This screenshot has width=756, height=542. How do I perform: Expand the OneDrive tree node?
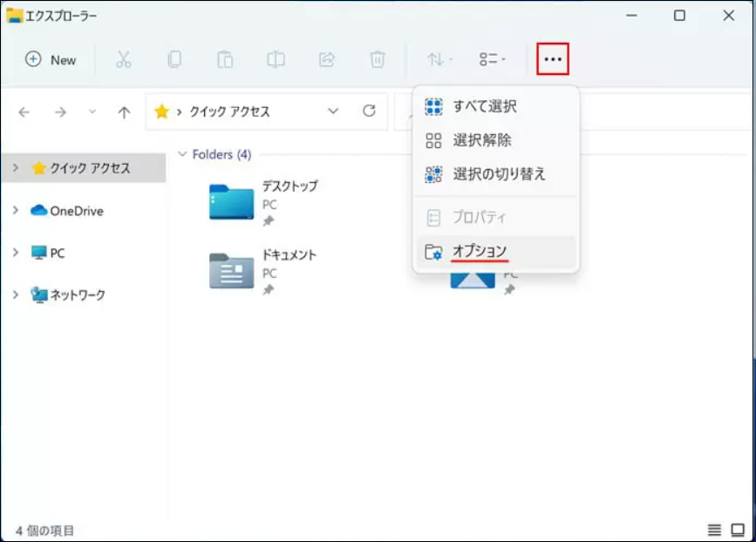coord(16,210)
